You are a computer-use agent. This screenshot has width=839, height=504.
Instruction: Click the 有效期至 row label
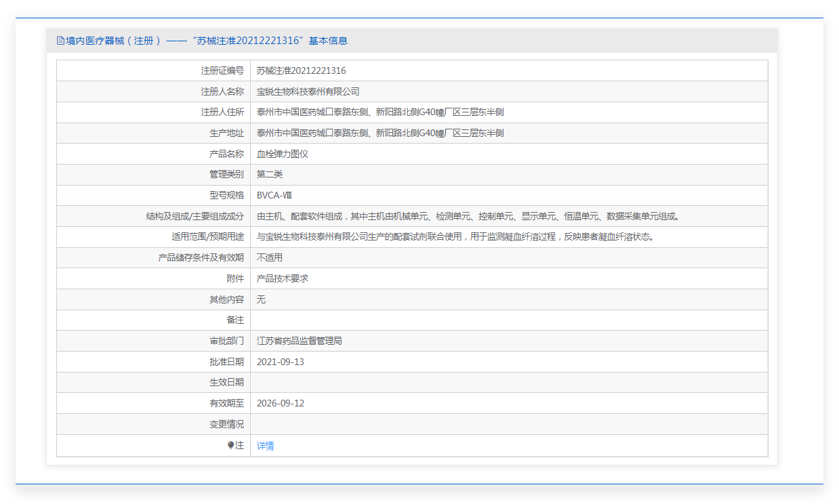[226, 403]
